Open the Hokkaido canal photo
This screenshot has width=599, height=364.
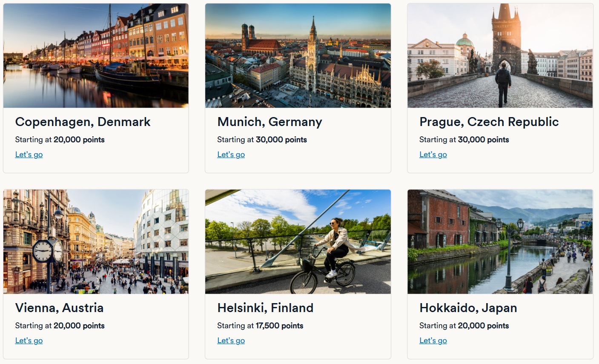[x=500, y=241]
